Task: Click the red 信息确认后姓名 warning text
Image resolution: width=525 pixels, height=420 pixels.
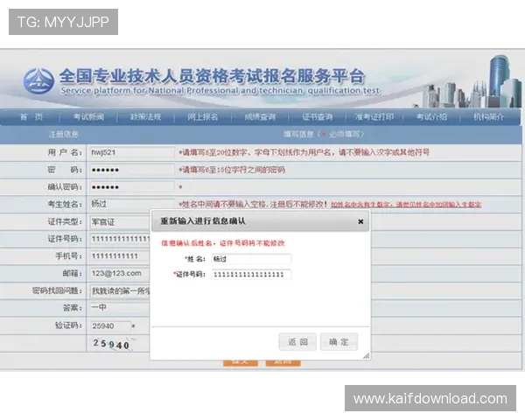Action: pos(222,243)
